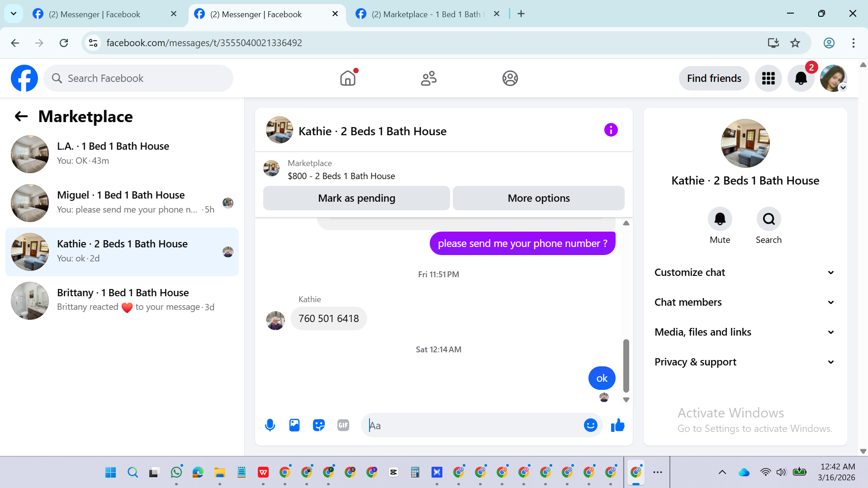Go back from Marketplace with the arrow

(x=21, y=117)
